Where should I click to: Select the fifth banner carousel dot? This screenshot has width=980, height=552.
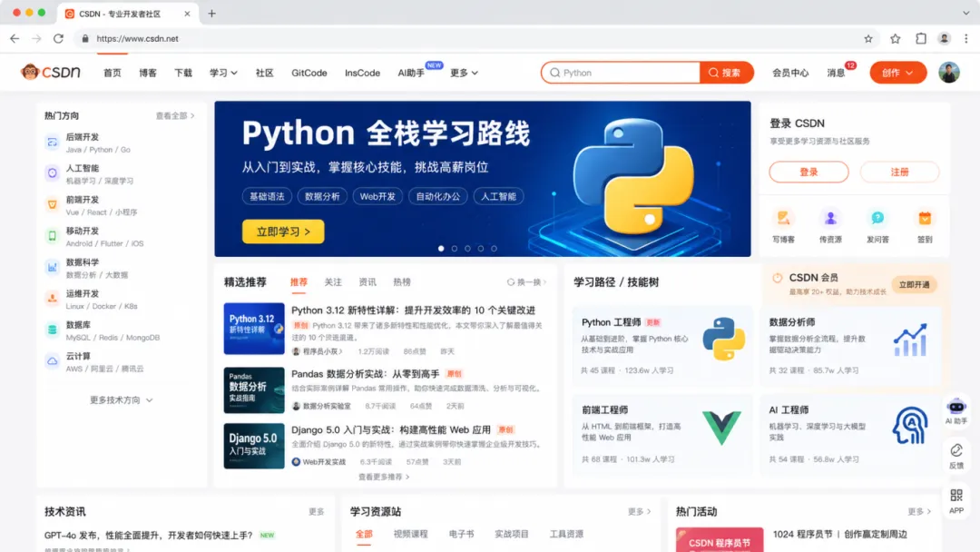pos(494,248)
